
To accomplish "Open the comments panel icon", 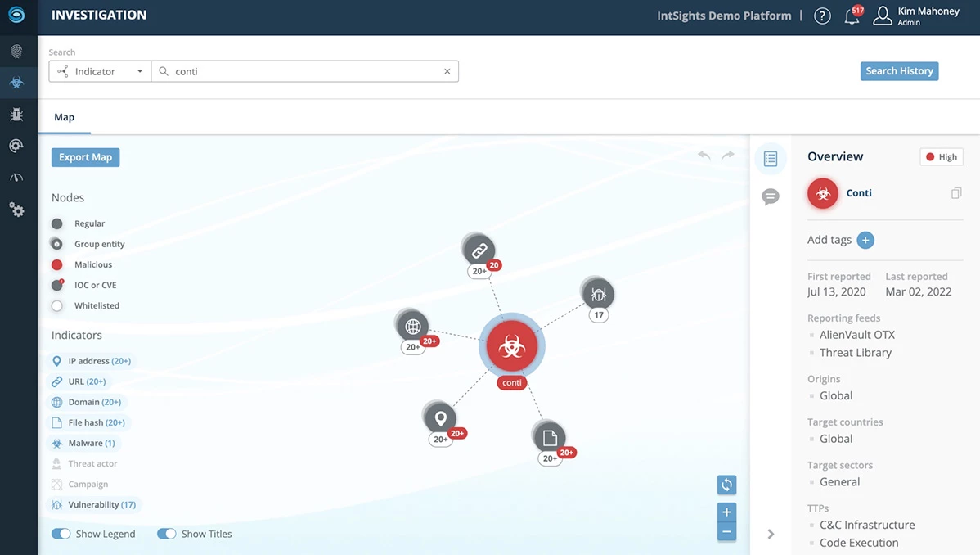I will point(770,196).
